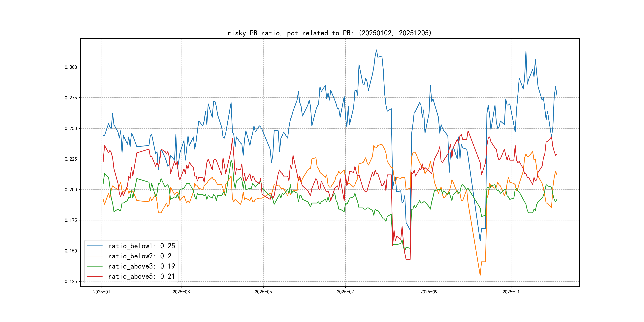
Task: Click the 2025-09 x-axis tick label
Action: click(429, 292)
